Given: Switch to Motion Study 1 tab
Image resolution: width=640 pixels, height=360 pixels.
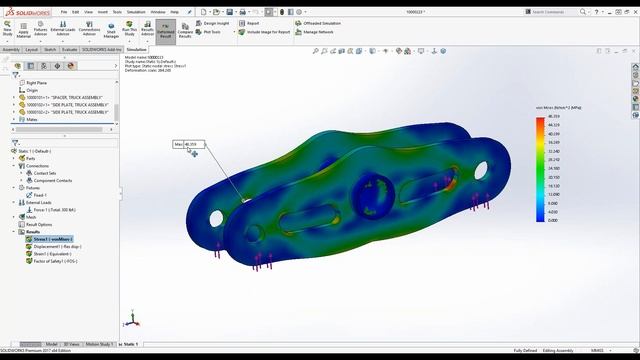Looking at the screenshot, I should tap(99, 344).
